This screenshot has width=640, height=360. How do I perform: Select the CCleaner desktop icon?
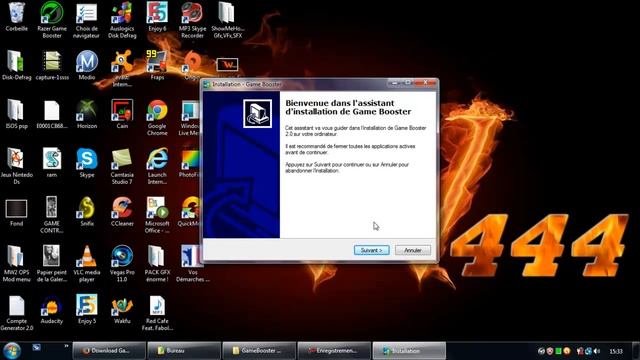pos(122,211)
